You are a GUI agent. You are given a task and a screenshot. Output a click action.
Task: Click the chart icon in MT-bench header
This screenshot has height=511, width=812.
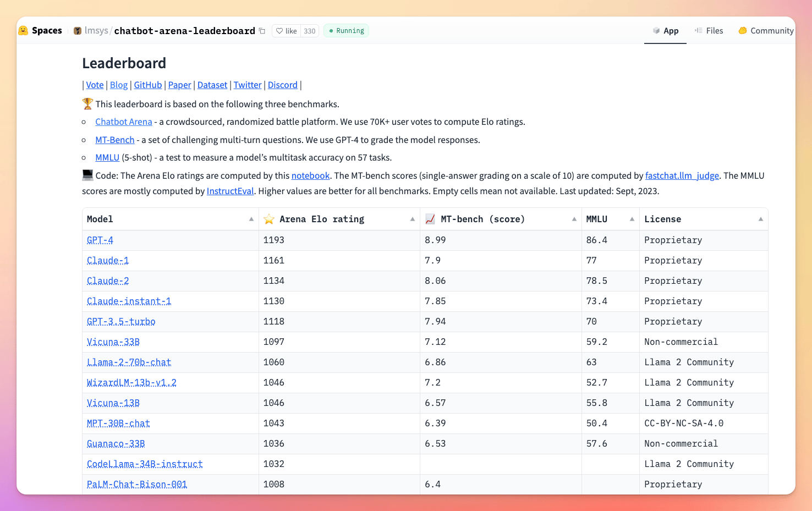[x=430, y=219]
